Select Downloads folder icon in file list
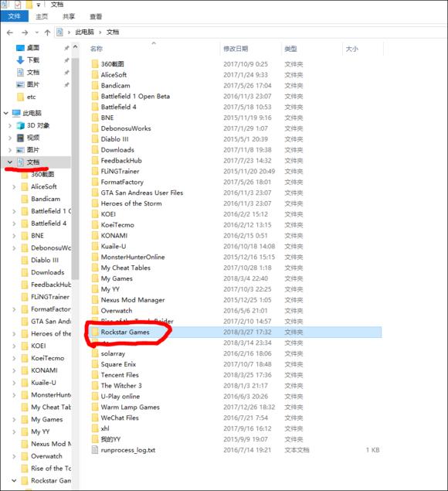The width and height of the screenshot is (448, 491). [95, 150]
